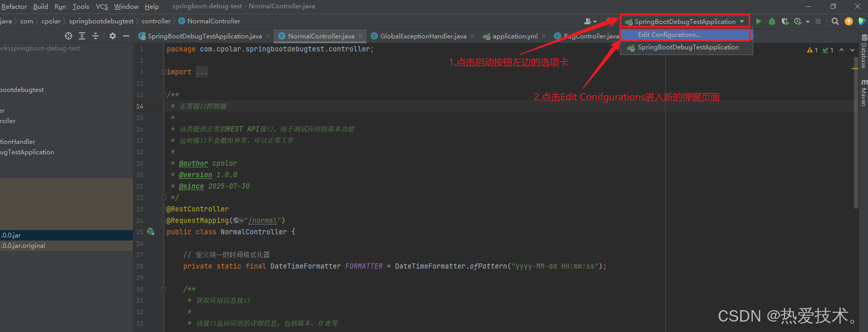This screenshot has height=332, width=868.
Task: Expand all nodes in the project panel
Action: pyautogui.click(x=82, y=36)
